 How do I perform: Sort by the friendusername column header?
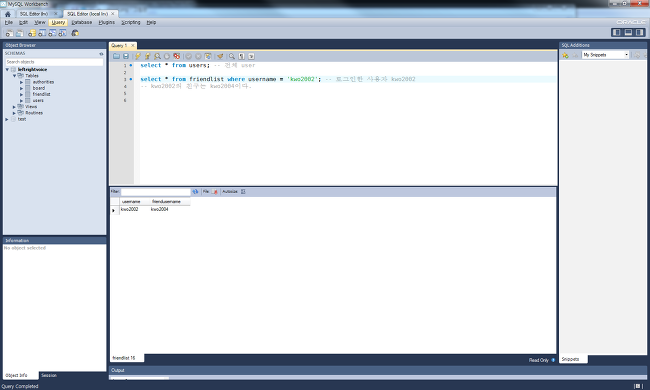point(166,201)
